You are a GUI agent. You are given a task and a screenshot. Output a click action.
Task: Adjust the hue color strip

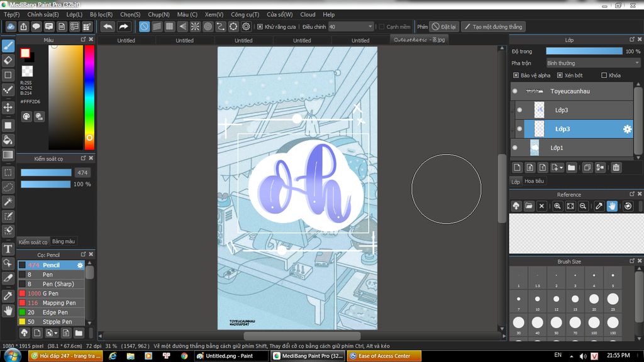(x=89, y=97)
